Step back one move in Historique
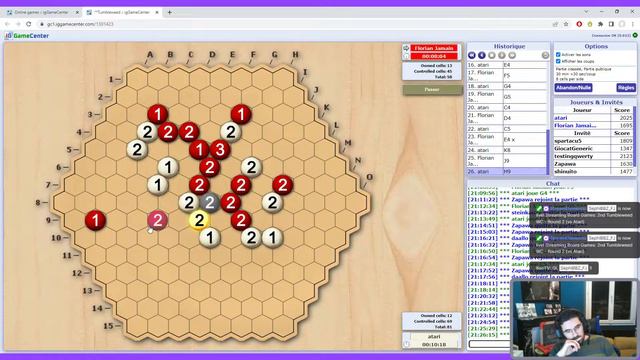Screen dimensions: 640x360 [x=482, y=55]
